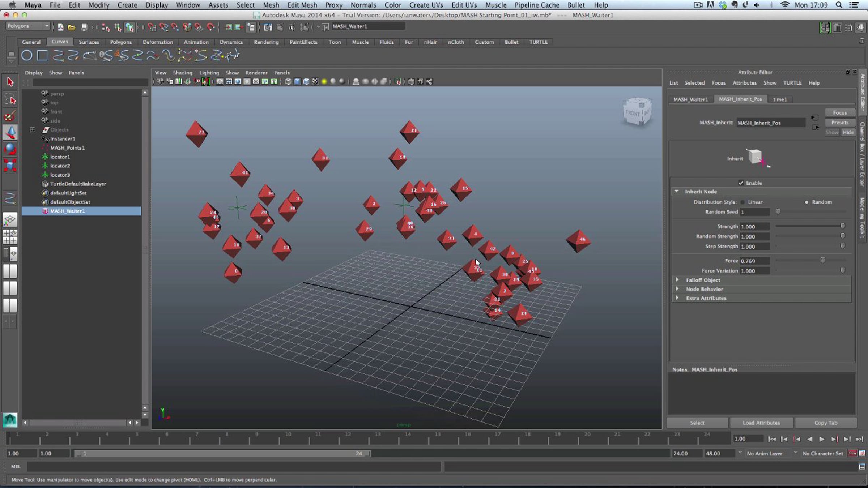Viewport: 868px width, 488px height.
Task: Expand the Extra Attributes section
Action: [x=677, y=298]
